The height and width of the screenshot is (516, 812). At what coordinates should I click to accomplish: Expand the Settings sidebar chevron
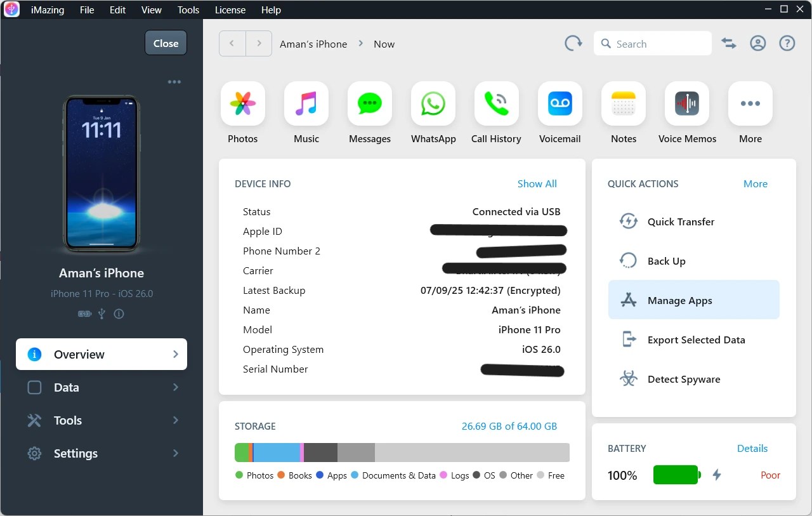click(x=176, y=453)
